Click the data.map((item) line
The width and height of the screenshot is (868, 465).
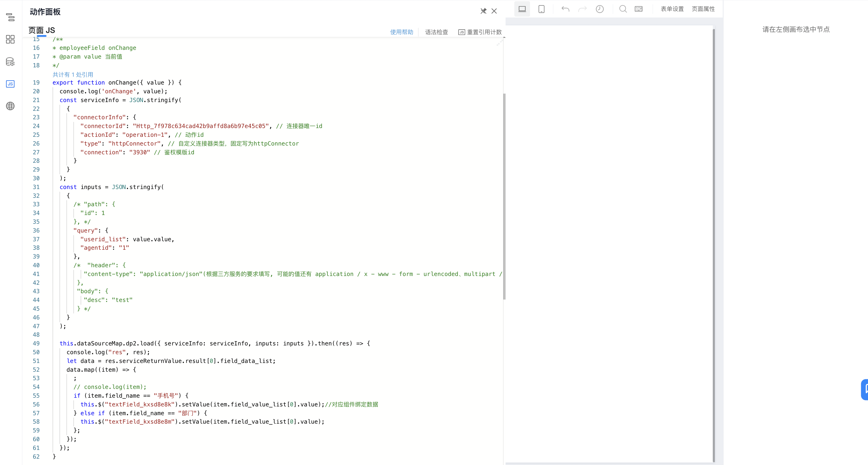[x=101, y=370]
